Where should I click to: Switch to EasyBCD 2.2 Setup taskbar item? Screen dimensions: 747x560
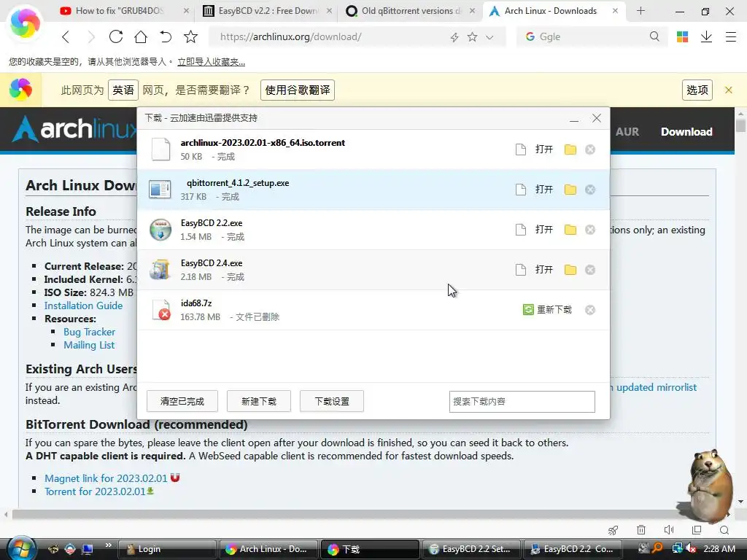point(471,548)
